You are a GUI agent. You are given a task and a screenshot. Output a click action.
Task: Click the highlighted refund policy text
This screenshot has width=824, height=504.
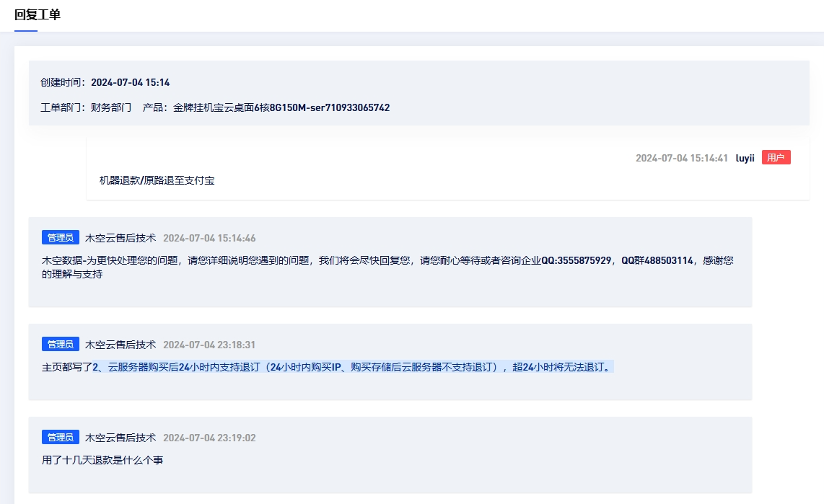tap(353, 367)
